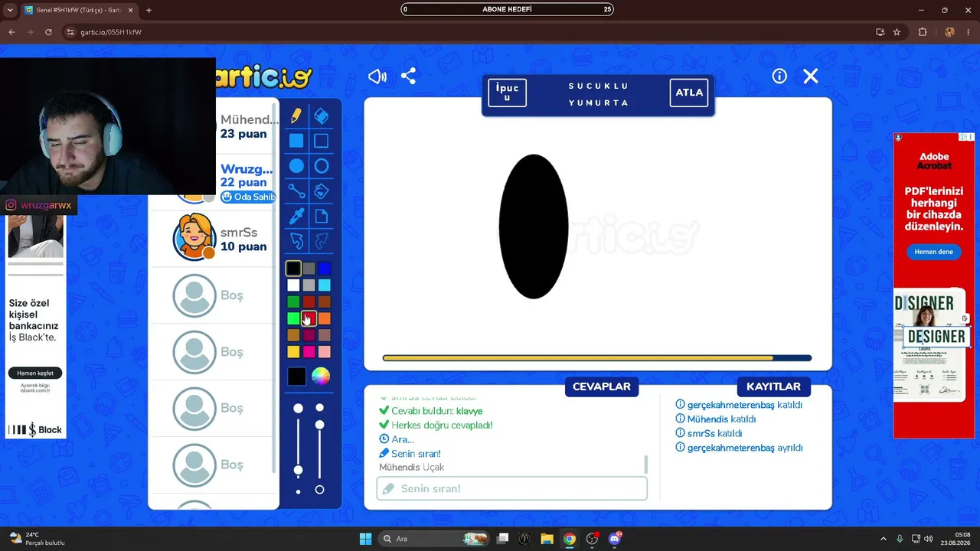This screenshot has width=980, height=551.
Task: Bookmark this page with the star
Action: point(897,32)
